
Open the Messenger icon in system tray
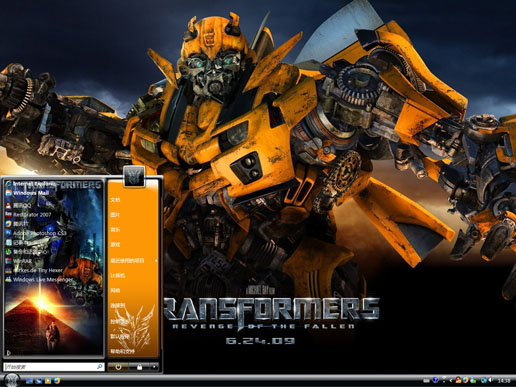[x=473, y=380]
